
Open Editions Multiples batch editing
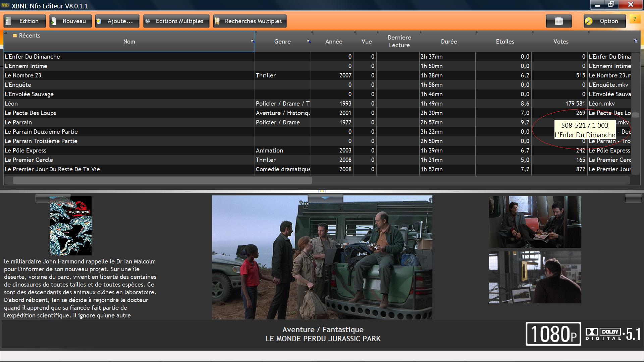[x=176, y=21]
